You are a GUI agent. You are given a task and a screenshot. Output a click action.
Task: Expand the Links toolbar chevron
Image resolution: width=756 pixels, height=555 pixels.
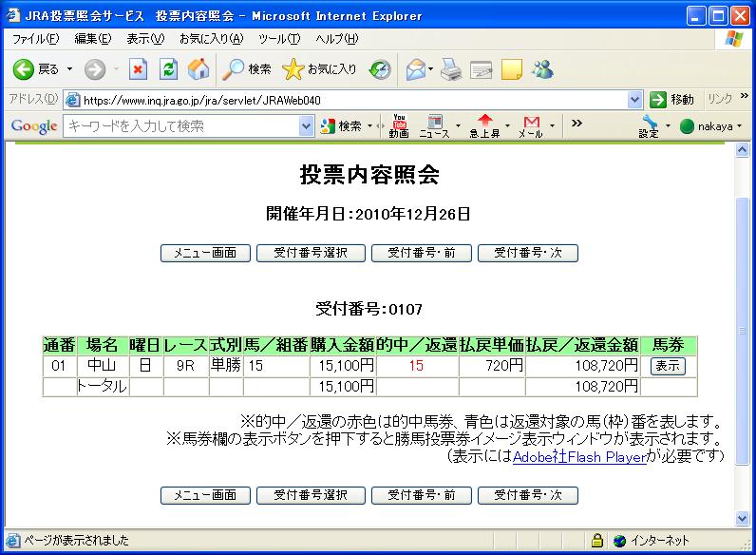click(x=745, y=96)
